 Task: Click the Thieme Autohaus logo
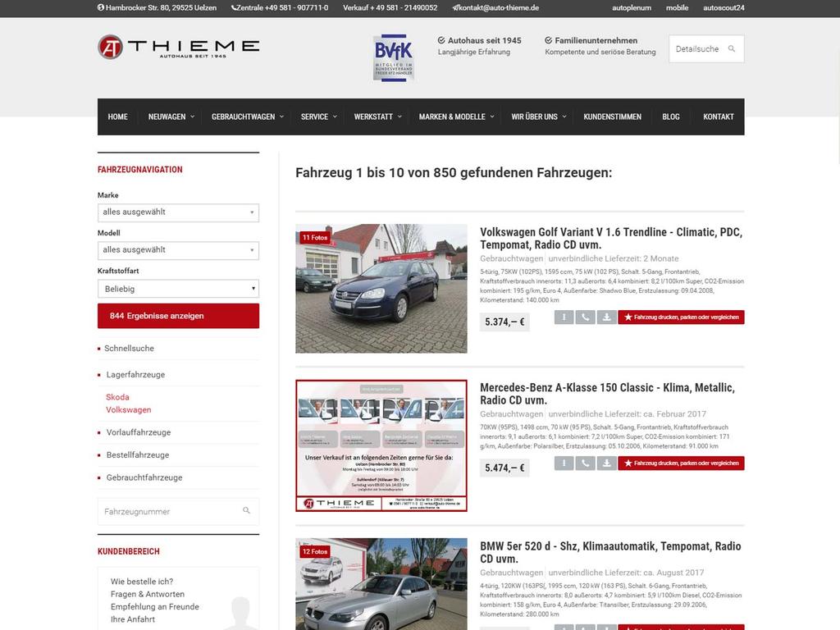[178, 47]
